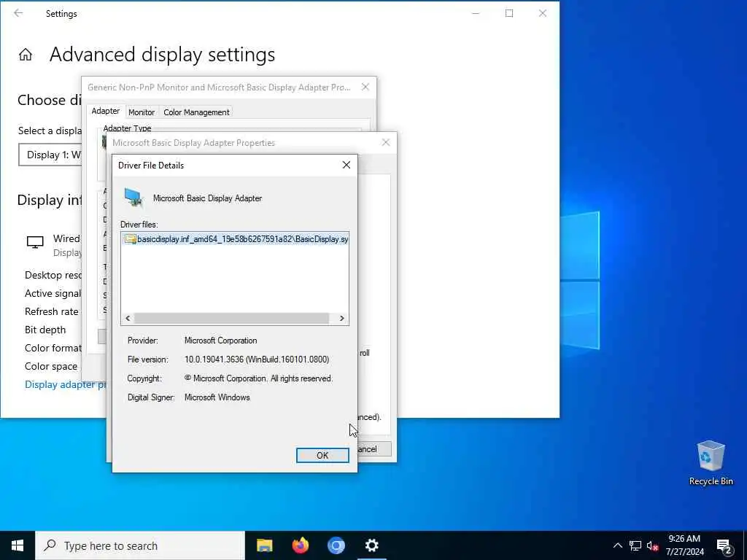
Task: Click the file version 10.0.19041.3636 text
Action: click(256, 359)
